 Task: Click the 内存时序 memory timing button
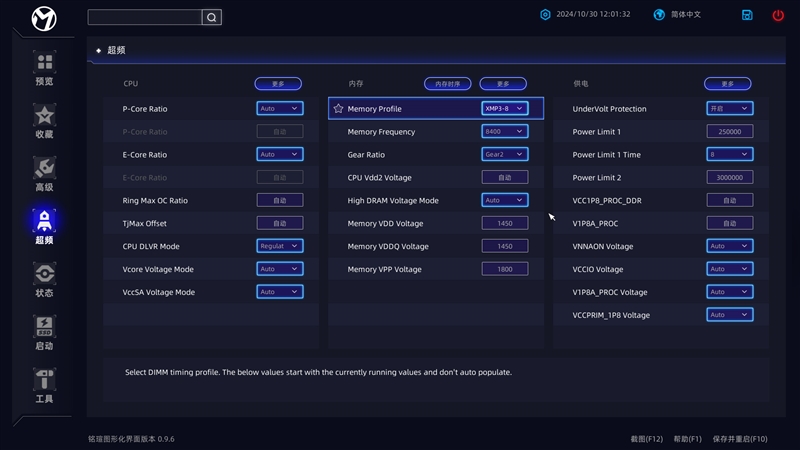[447, 84]
